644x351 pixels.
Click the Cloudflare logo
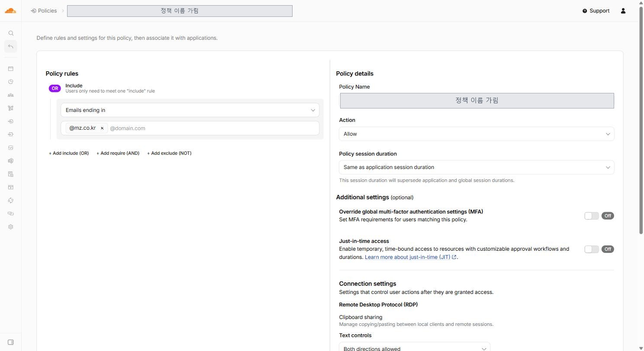coord(10,11)
